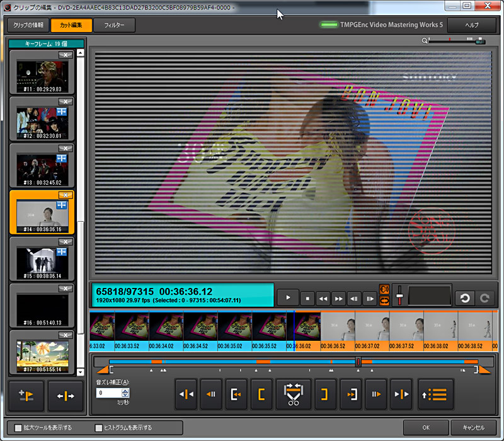Toggle the loop playback icon
The height and width of the screenshot is (441, 504).
(384, 301)
